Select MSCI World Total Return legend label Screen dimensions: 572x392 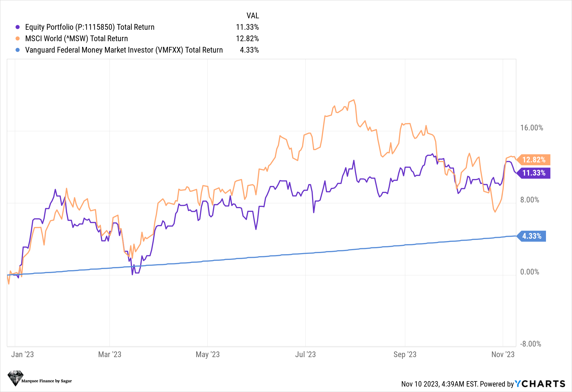pyautogui.click(x=76, y=39)
